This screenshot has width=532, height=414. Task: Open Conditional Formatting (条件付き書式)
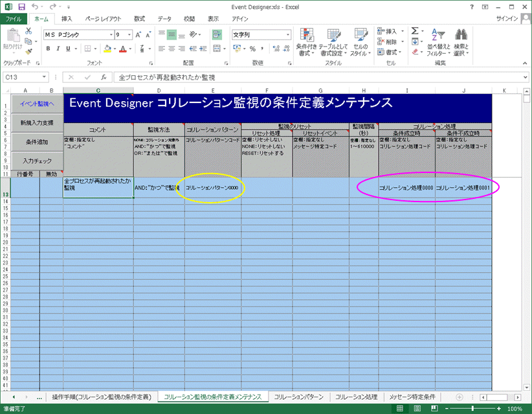pos(306,42)
